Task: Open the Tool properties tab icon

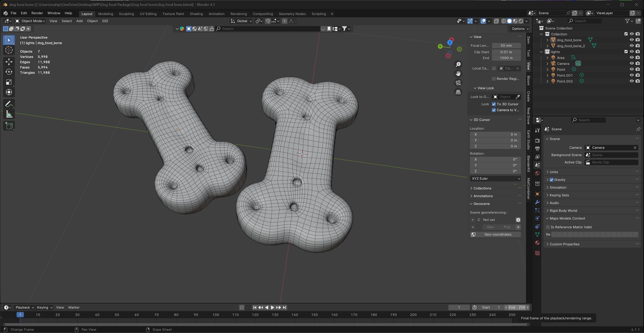Action: click(537, 130)
